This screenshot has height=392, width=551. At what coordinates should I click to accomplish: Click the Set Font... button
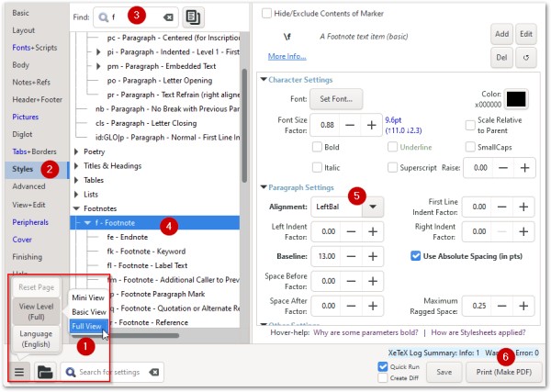(x=336, y=99)
